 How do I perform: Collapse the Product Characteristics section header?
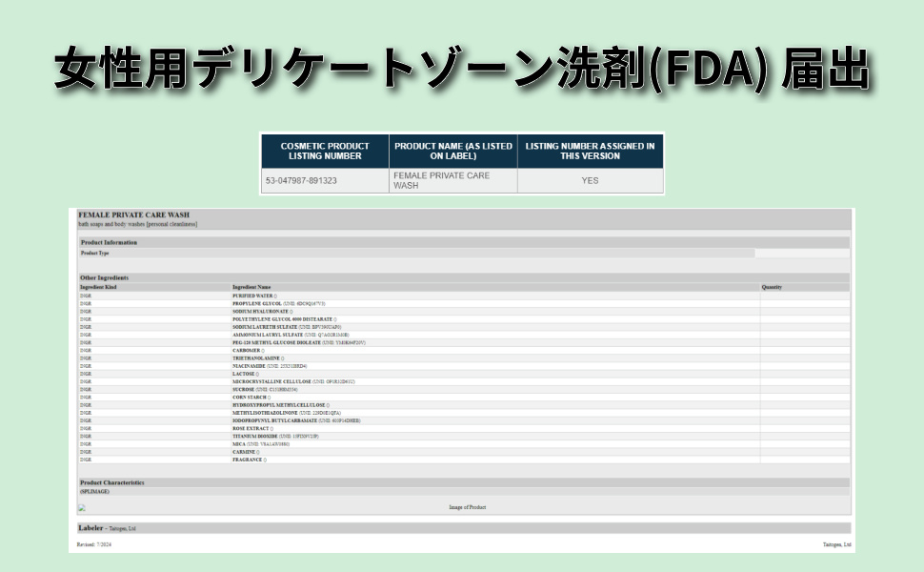pos(112,482)
